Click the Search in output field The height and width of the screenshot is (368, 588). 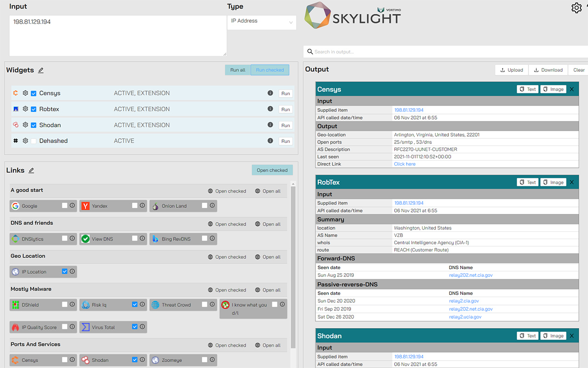[446, 52]
